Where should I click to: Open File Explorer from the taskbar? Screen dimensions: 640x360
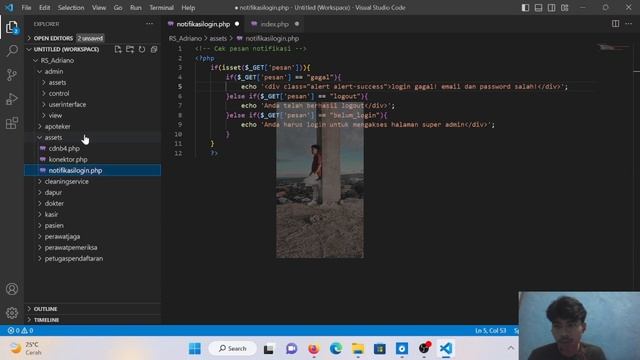(358, 349)
